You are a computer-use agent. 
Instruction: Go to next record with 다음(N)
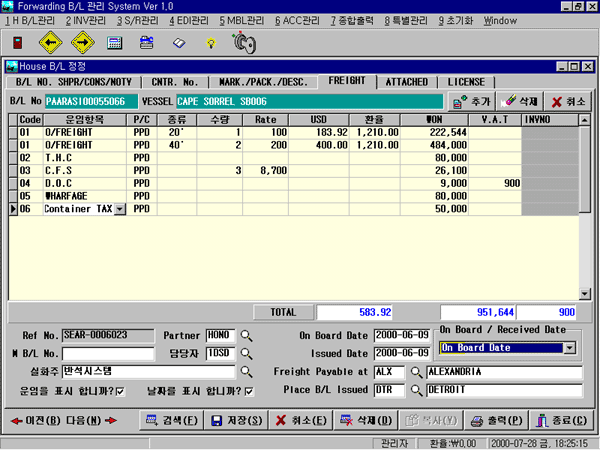[x=91, y=421]
